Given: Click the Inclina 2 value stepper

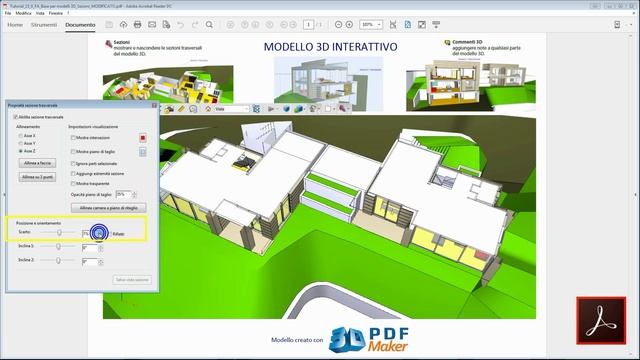Looking at the screenshot, I should (x=100, y=262).
